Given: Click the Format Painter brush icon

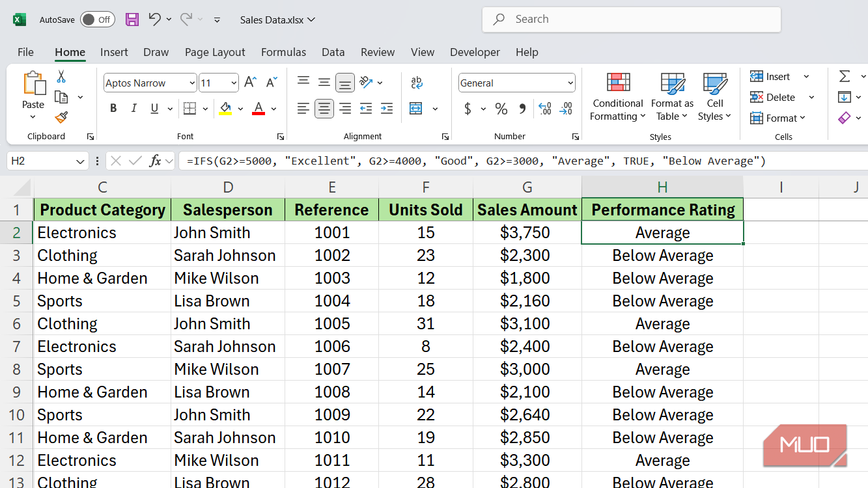Looking at the screenshot, I should point(61,117).
